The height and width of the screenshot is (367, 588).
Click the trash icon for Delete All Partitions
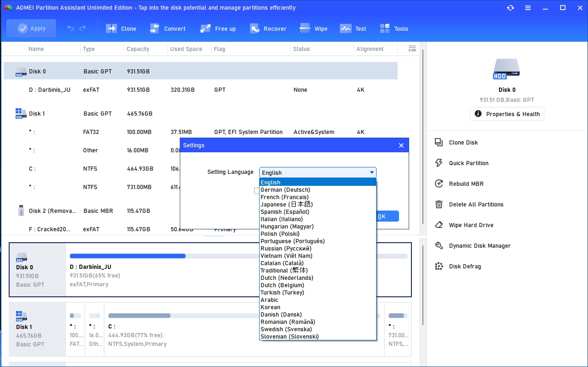[439, 205]
